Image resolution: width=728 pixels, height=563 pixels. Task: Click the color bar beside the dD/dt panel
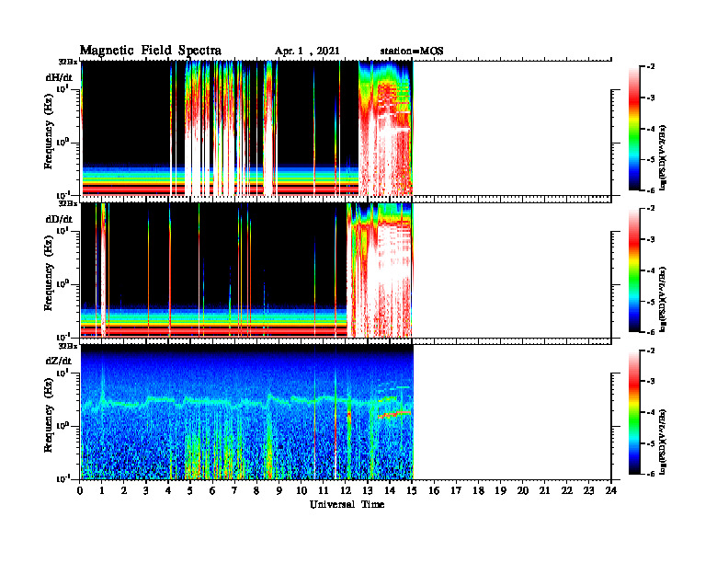click(634, 270)
